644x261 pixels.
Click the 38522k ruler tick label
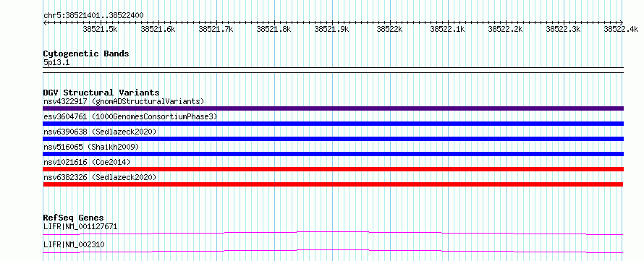click(389, 29)
